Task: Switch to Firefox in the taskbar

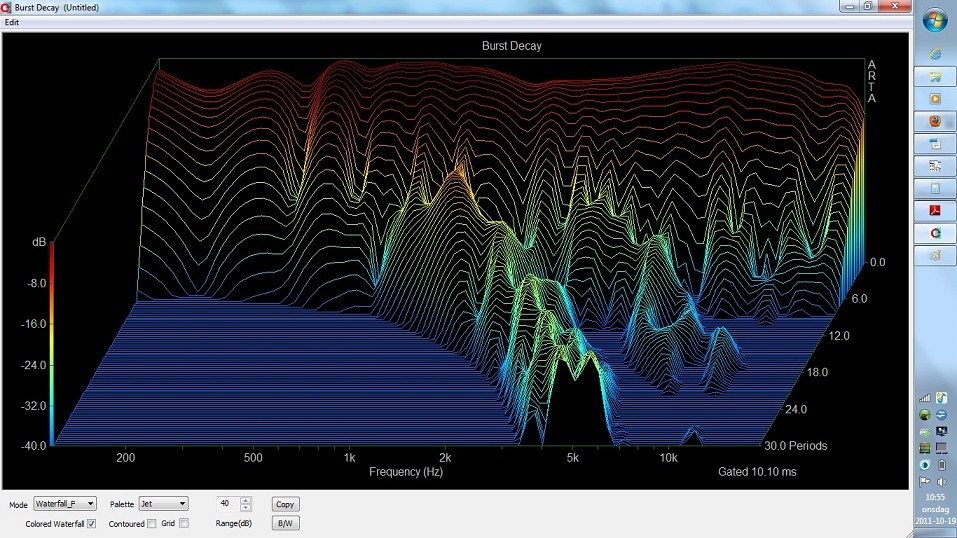Action: (x=935, y=121)
